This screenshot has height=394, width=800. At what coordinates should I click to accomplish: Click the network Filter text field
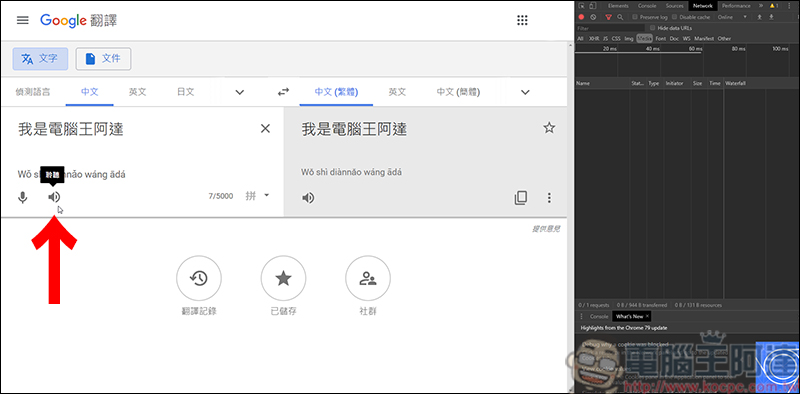point(611,28)
